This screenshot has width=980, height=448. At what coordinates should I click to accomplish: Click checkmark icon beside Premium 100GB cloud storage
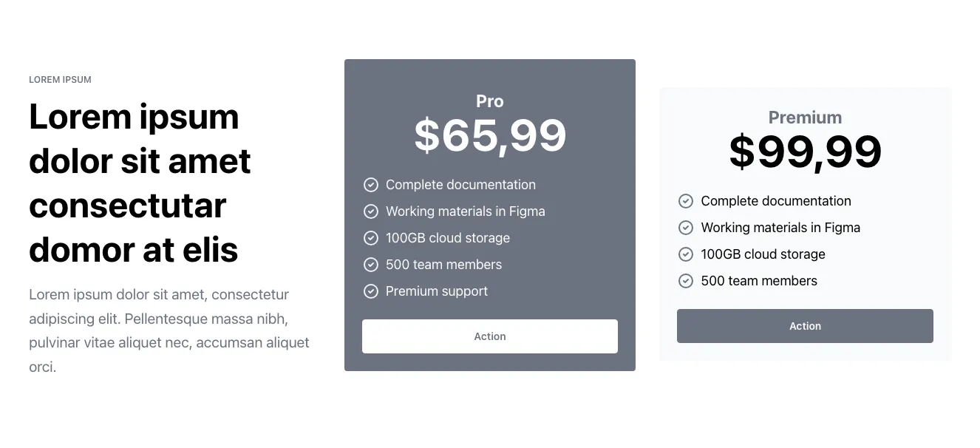pos(686,254)
